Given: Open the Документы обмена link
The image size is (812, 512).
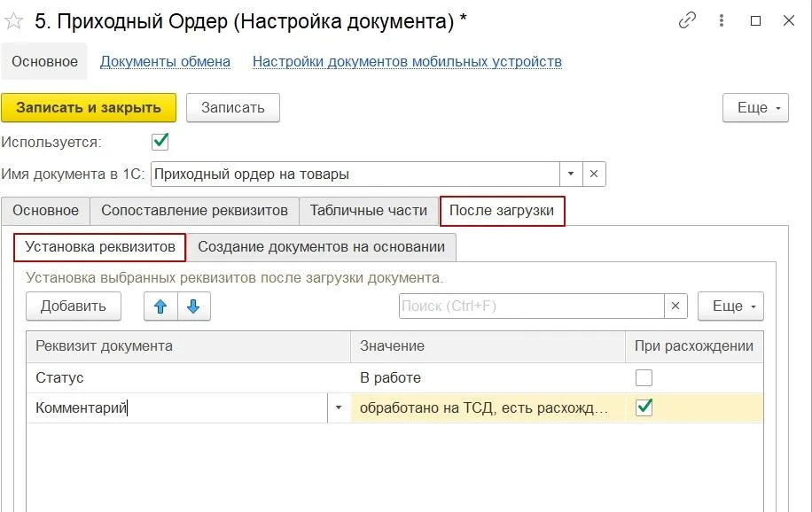Looking at the screenshot, I should pos(167,61).
